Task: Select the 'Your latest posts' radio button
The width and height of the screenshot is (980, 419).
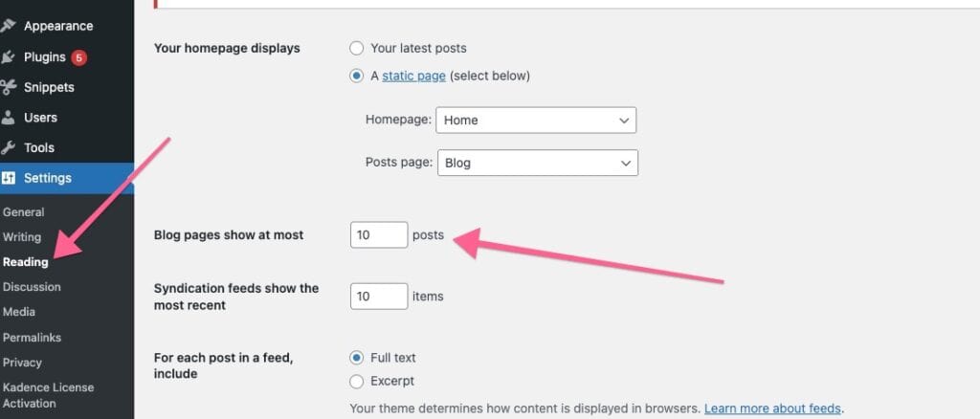Action: coord(357,48)
